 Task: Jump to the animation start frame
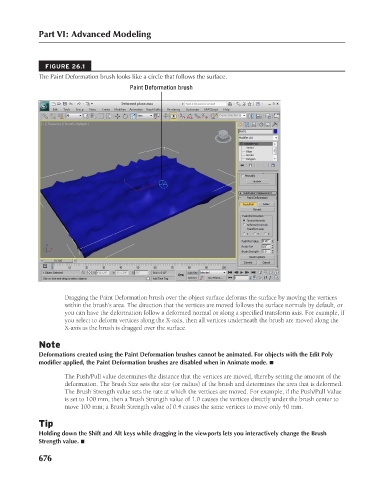[230, 272]
